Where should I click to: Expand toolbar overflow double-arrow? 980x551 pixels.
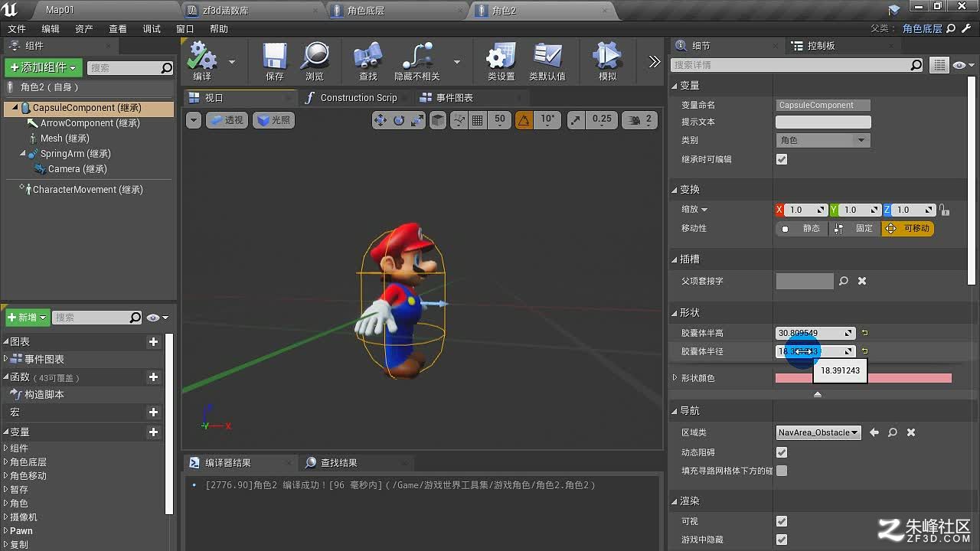[654, 62]
